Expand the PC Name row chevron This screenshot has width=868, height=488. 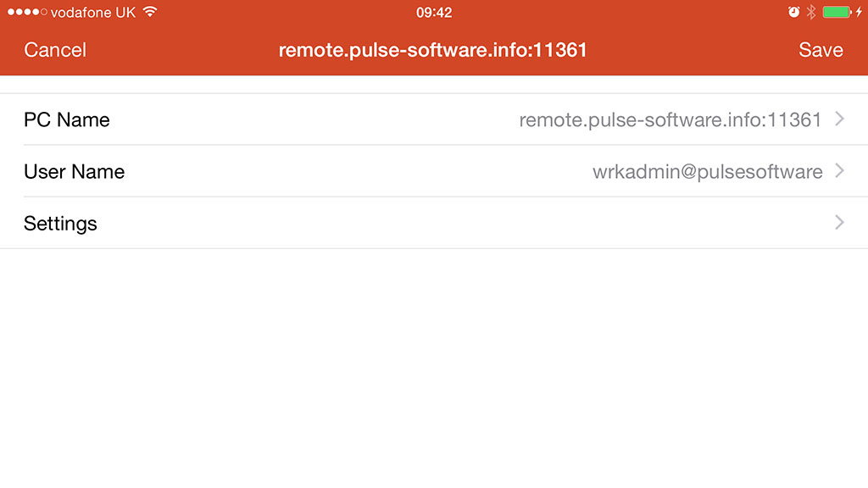point(840,119)
